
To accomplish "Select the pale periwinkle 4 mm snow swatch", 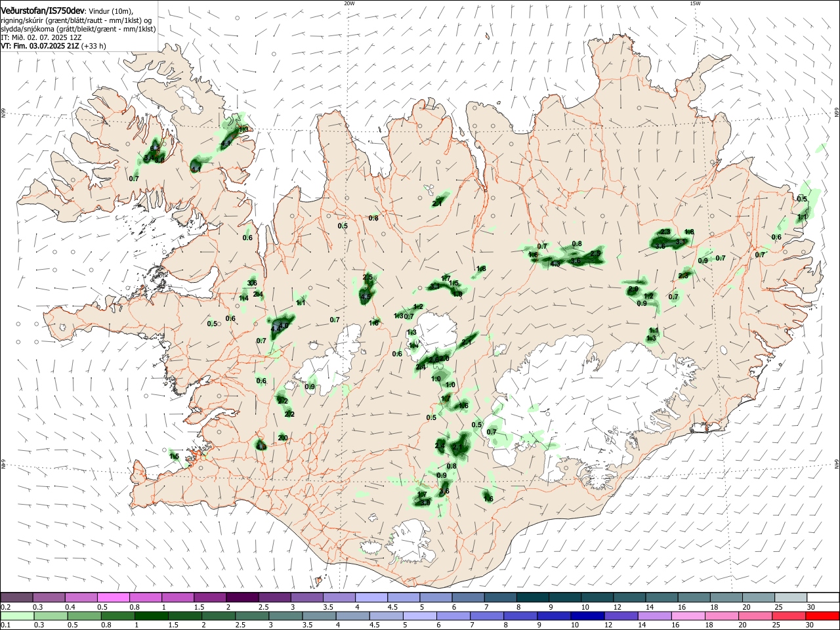I will tap(371, 597).
